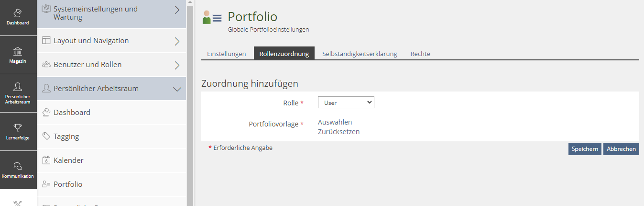The image size is (644, 206).
Task: Open the Rechte tab
Action: coord(420,54)
